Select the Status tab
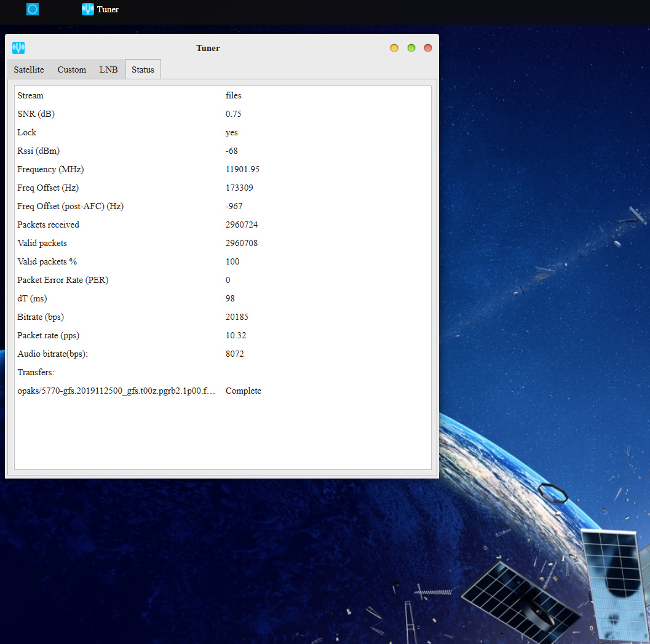Screen dimensions: 650x644 (x=143, y=70)
